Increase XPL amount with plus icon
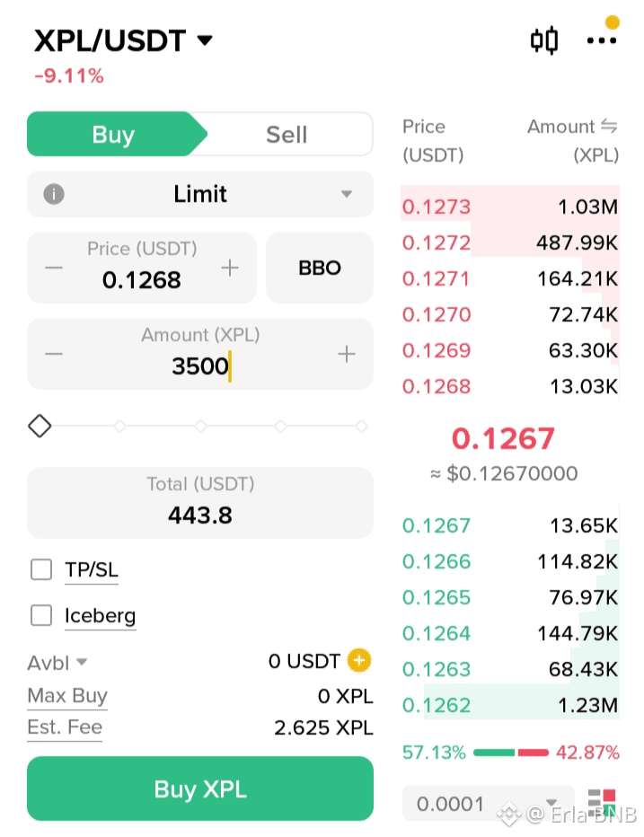Image resolution: width=644 pixels, height=837 pixels. 347,354
